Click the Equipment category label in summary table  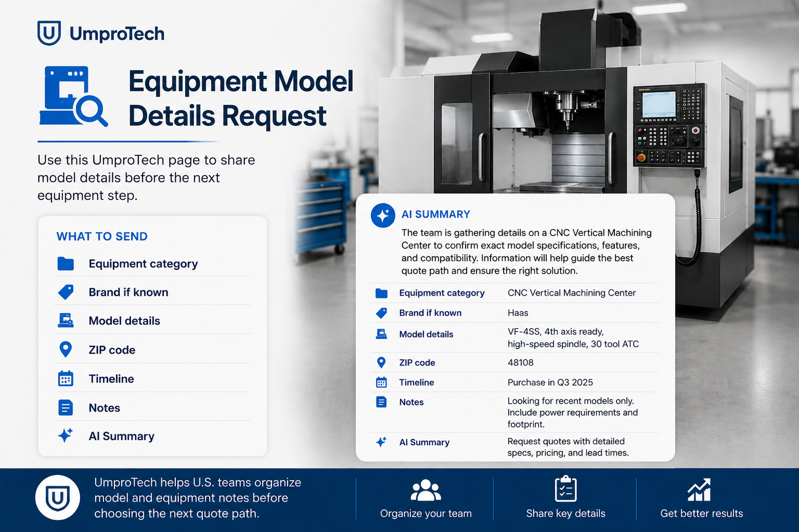pyautogui.click(x=442, y=293)
